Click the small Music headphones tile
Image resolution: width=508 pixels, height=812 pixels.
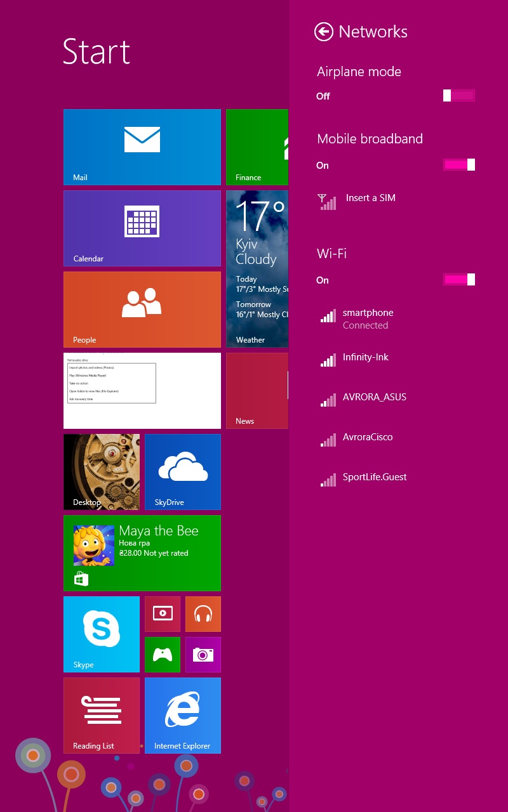[203, 613]
